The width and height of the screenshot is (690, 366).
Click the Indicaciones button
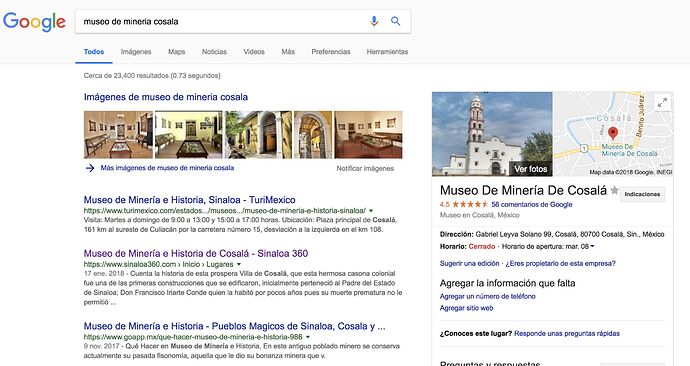[x=642, y=194]
